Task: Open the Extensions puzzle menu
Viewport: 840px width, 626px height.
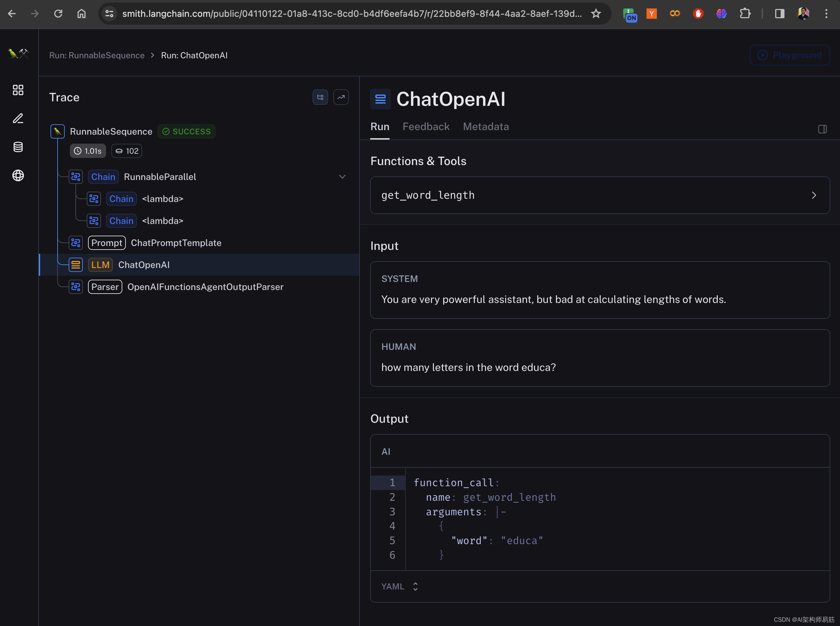Action: point(745,14)
